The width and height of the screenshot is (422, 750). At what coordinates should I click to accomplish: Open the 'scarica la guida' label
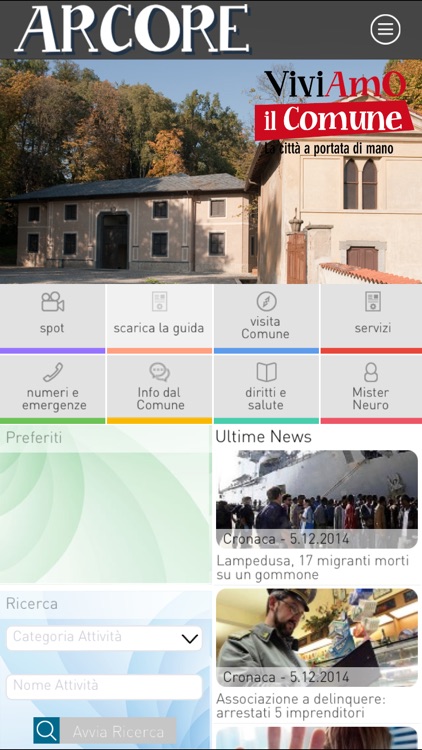tap(159, 328)
